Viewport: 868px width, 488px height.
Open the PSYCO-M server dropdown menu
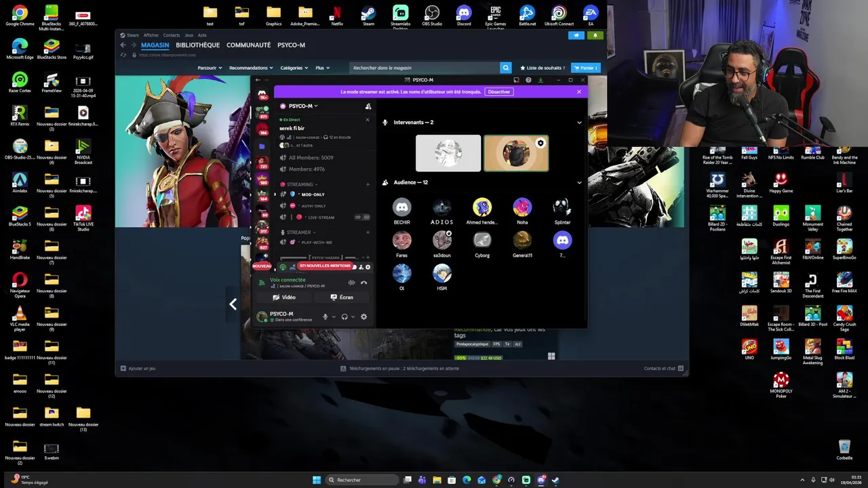[x=299, y=106]
